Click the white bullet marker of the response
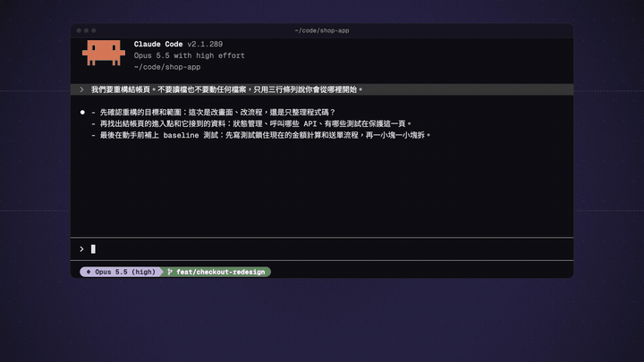The image size is (644, 362). pos(82,112)
